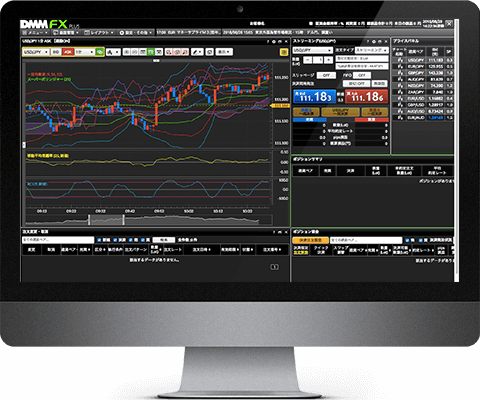The height and width of the screenshot is (400, 480).
Task: Click the close icon at the top-right of the header bar
Action: coord(449,24)
